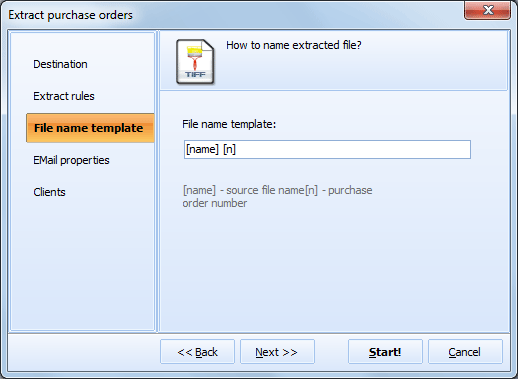Focus the File name template field
The width and height of the screenshot is (518, 379).
[327, 149]
